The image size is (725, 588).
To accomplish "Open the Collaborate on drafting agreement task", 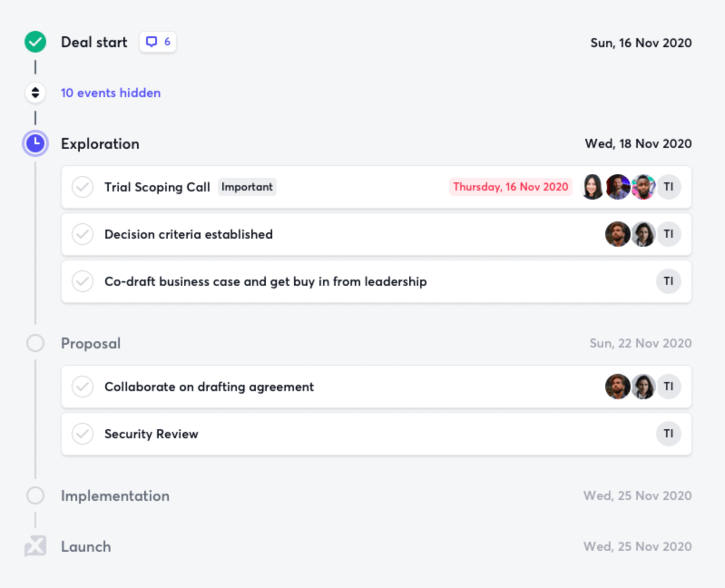I will [209, 387].
